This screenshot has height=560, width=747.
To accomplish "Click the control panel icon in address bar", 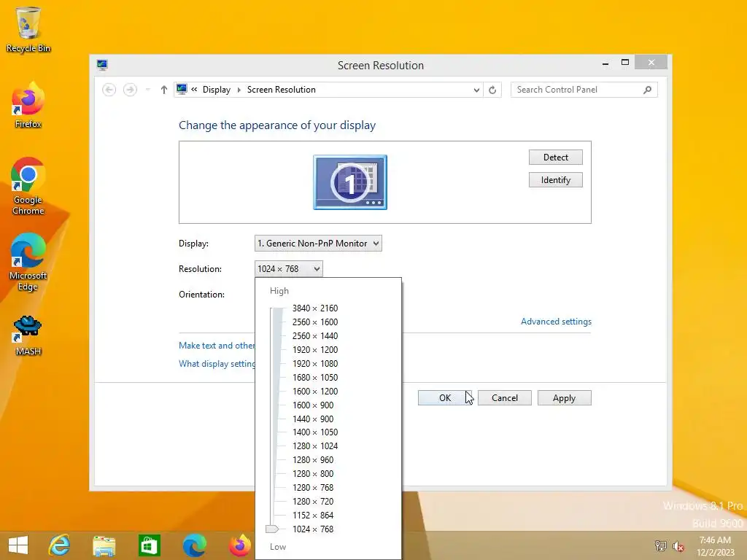I will click(x=182, y=90).
